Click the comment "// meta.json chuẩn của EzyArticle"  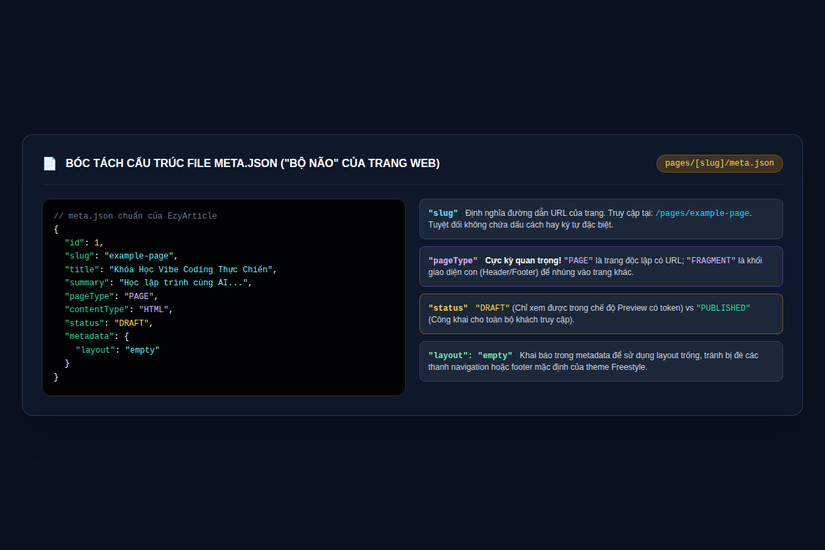[x=135, y=216]
